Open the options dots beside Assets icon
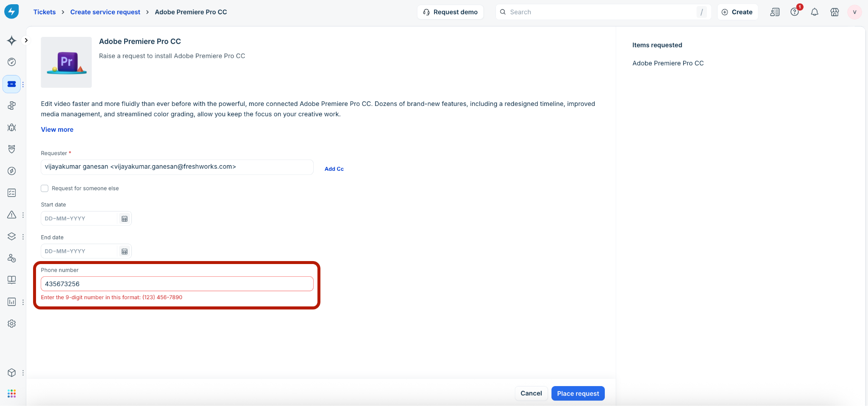 tap(23, 236)
